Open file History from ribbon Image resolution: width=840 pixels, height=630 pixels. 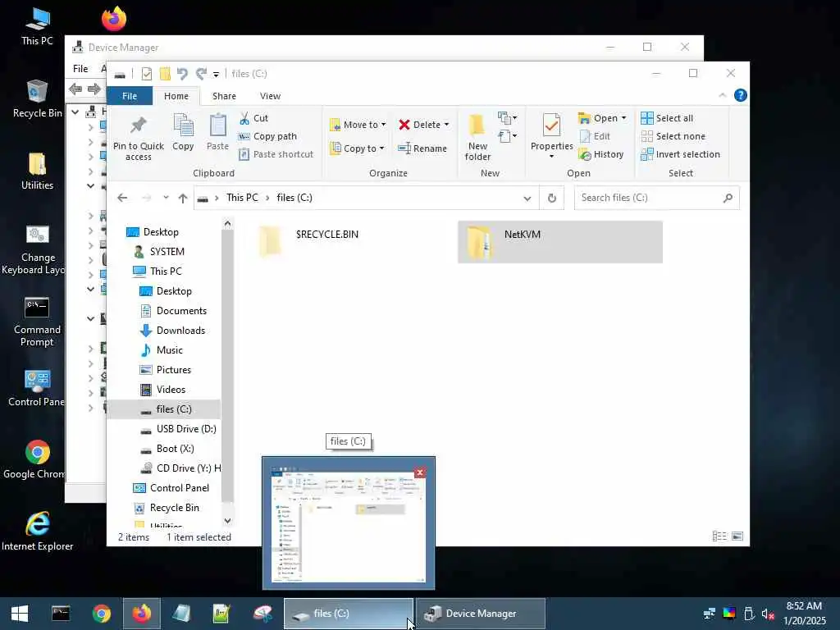tap(601, 154)
